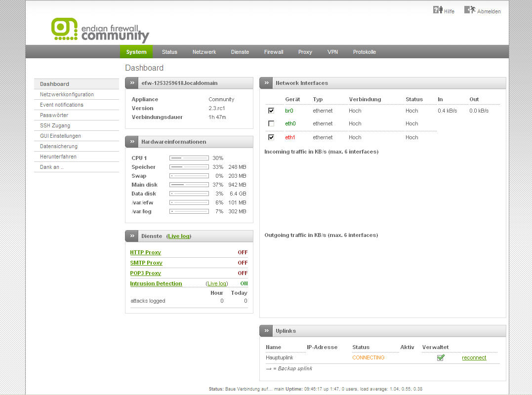
Task: Click the Endian Firewall Community logo
Action: (x=100, y=30)
